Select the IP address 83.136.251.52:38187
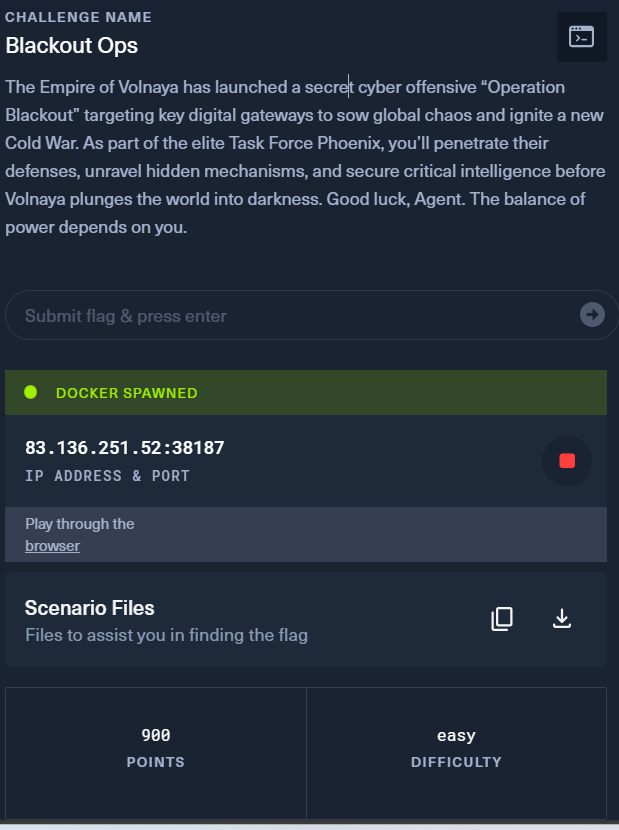619x830 pixels. tap(125, 448)
